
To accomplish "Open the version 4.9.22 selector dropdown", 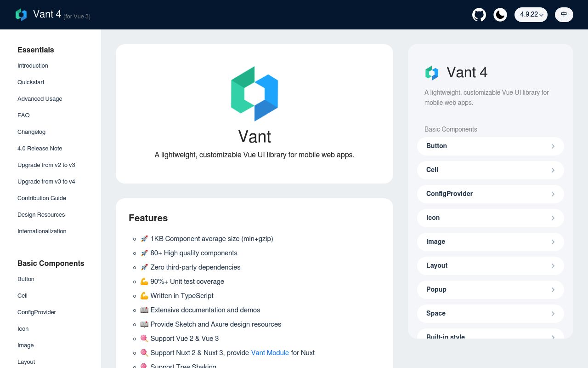I will pyautogui.click(x=531, y=14).
